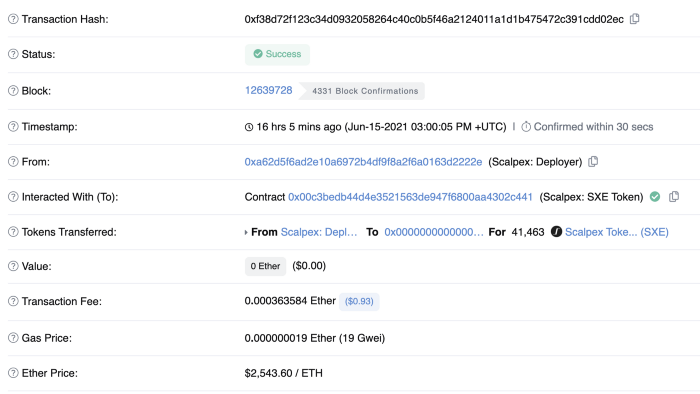The width and height of the screenshot is (700, 394).
Task: Click the Transaction Hash: label
Action: (x=65, y=19)
